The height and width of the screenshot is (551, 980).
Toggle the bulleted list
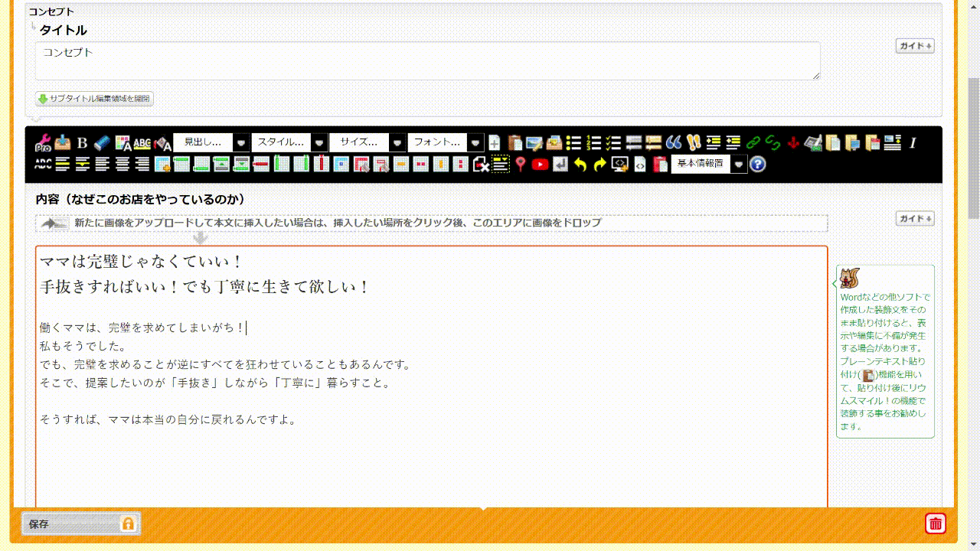click(573, 143)
